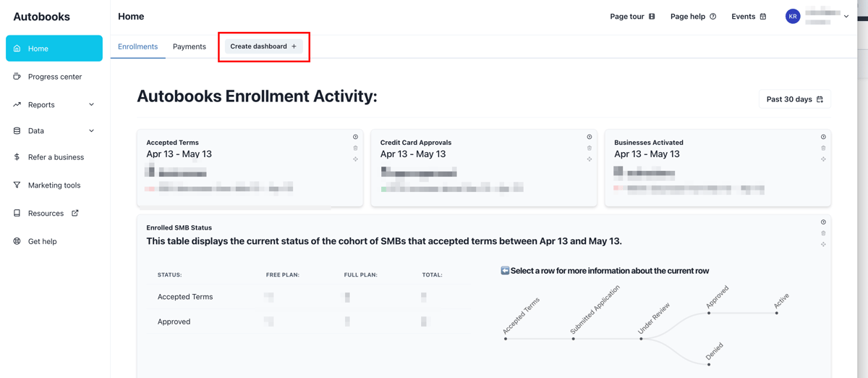The width and height of the screenshot is (868, 378).
Task: Click the question-mark icon beside Page help
Action: pyautogui.click(x=713, y=17)
